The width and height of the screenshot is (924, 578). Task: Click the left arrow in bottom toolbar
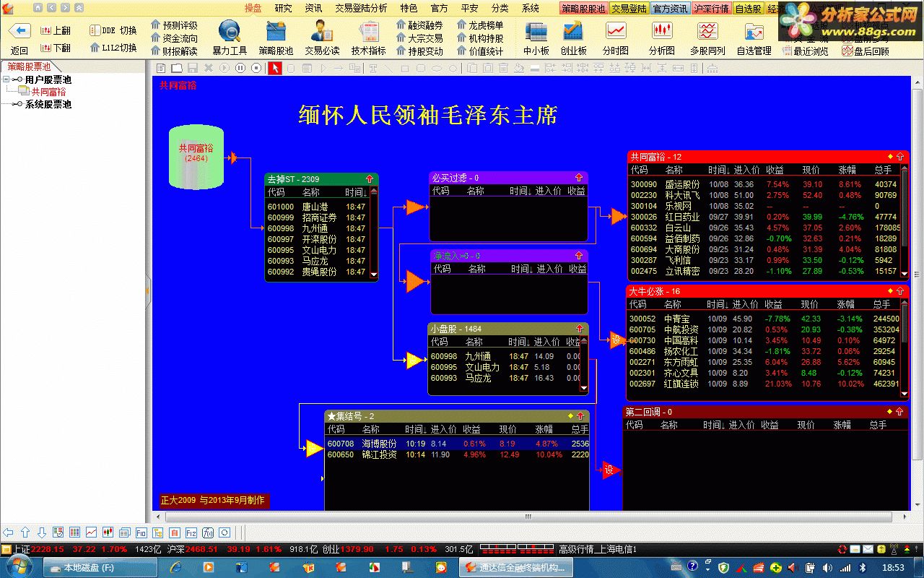[9, 532]
